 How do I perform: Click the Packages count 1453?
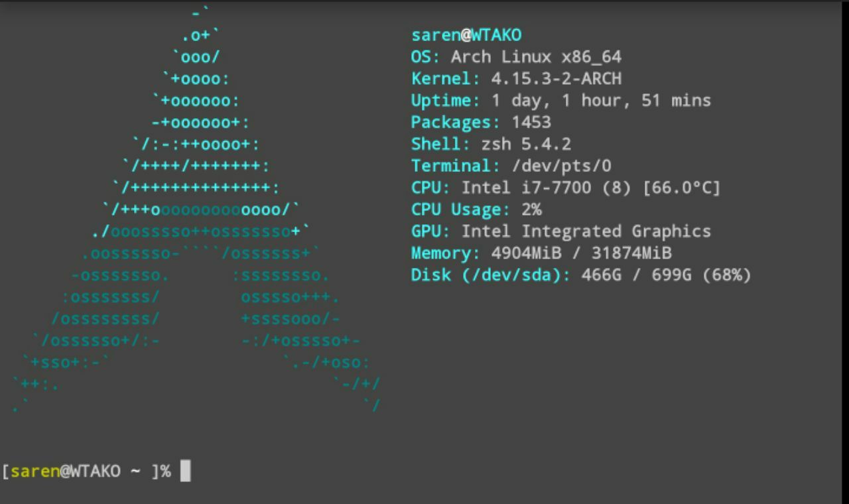click(x=531, y=123)
